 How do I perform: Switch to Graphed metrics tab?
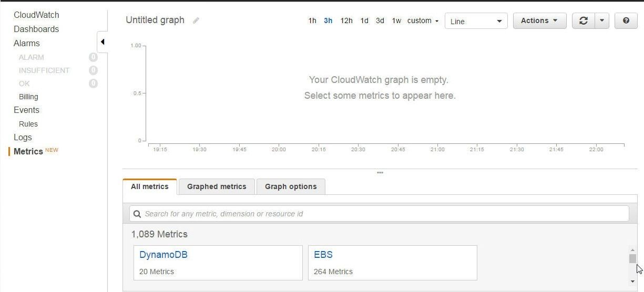(x=217, y=186)
